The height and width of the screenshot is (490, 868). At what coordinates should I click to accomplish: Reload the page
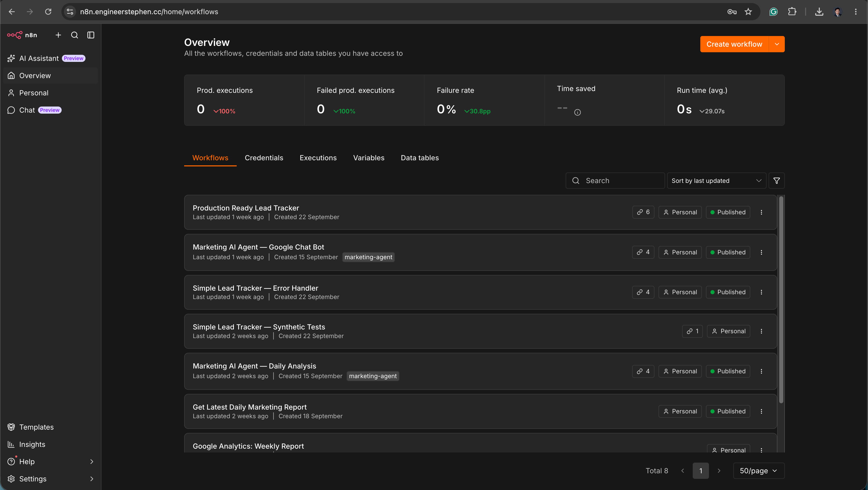pyautogui.click(x=48, y=12)
